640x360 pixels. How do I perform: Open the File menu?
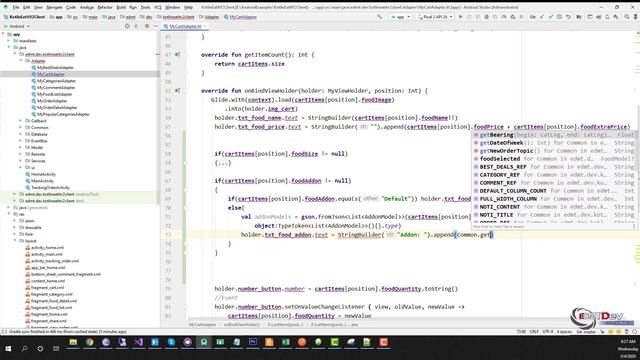coord(16,7)
